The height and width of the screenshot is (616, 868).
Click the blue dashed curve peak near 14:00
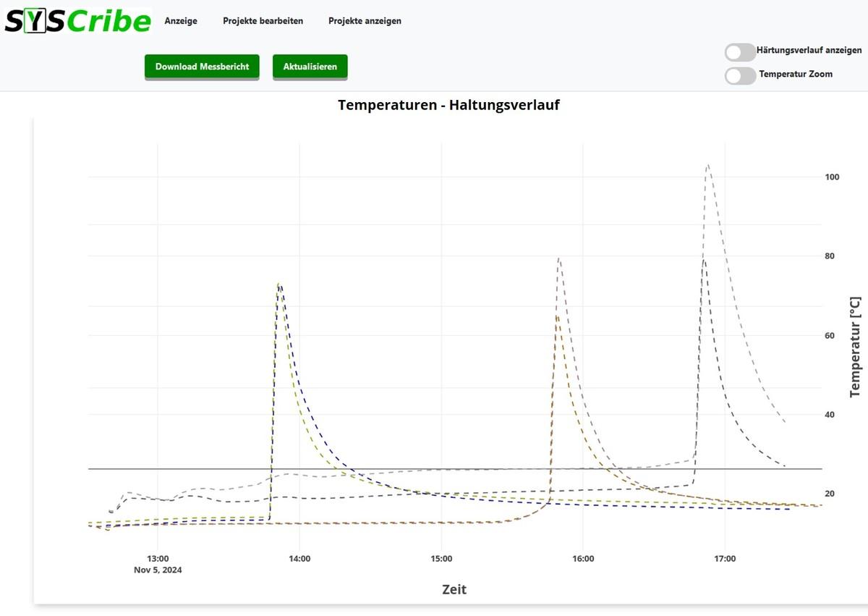click(x=281, y=288)
